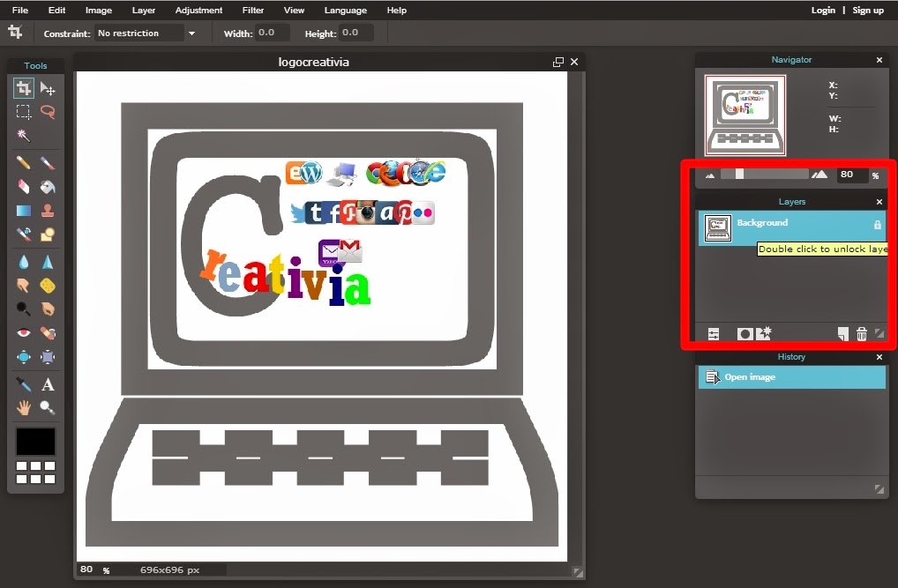Open the Filter menu
Screen dimensions: 898x588
point(252,11)
